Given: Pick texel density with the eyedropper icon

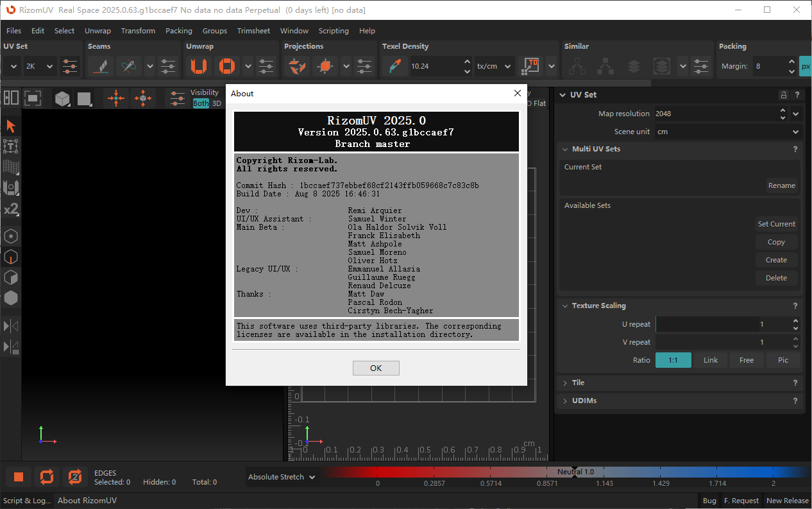Looking at the screenshot, I should click(x=394, y=66).
